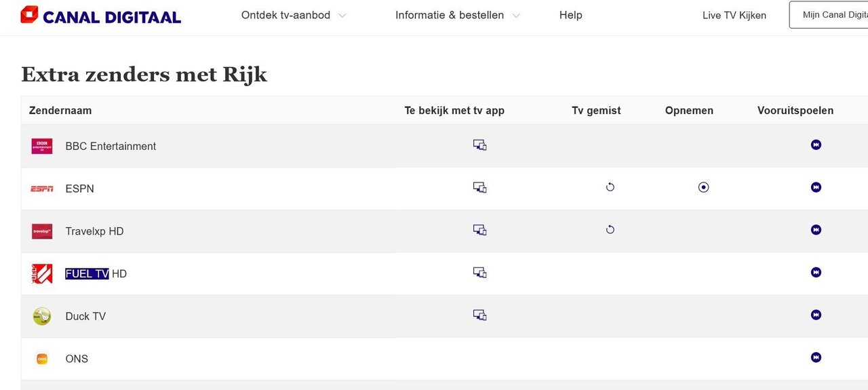Click the FUEL TV channel logo
The image size is (868, 390).
pos(42,273)
